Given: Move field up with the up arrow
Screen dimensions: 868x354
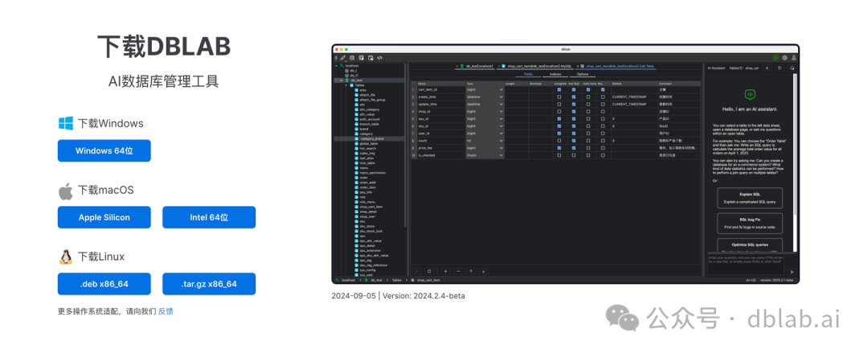Looking at the screenshot, I should click(x=471, y=271).
